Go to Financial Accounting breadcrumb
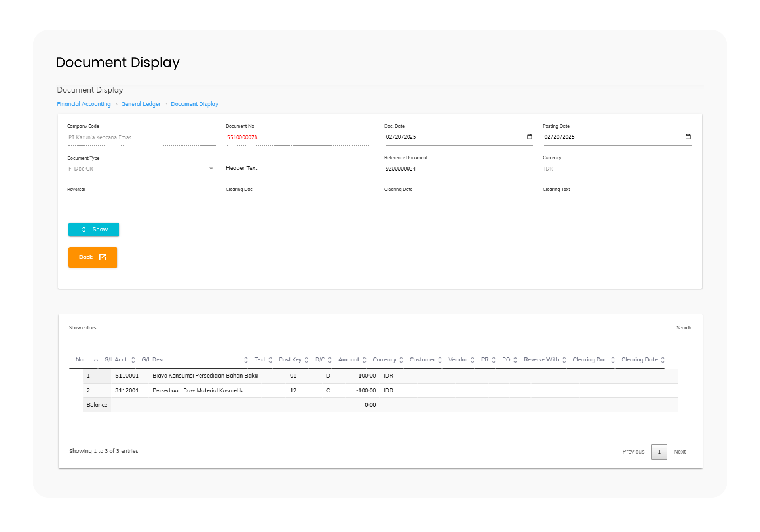760x532 pixels. [84, 104]
